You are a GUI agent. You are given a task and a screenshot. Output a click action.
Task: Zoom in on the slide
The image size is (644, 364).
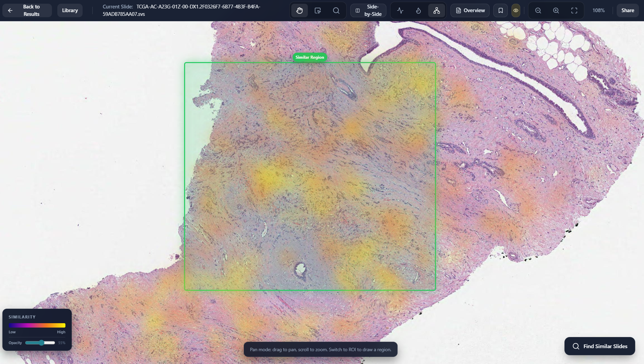pyautogui.click(x=556, y=10)
